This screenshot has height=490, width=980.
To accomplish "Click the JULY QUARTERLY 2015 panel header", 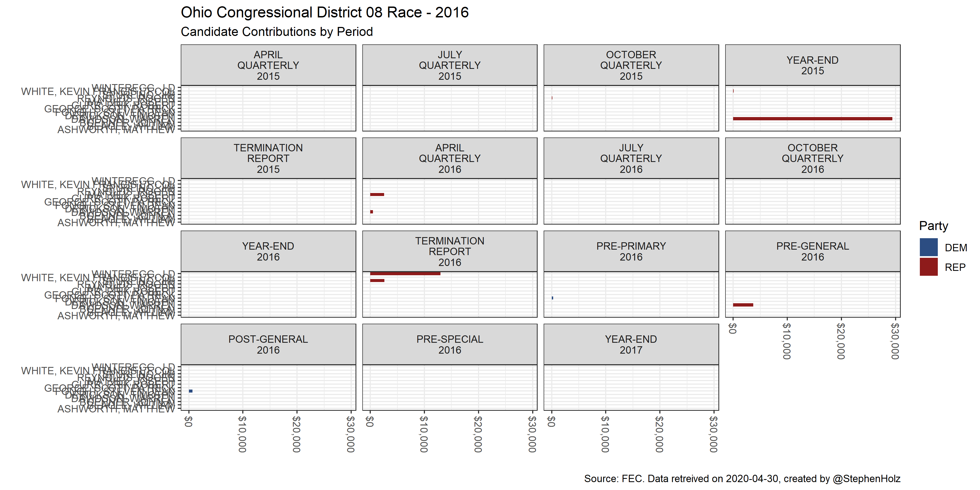I will point(450,65).
